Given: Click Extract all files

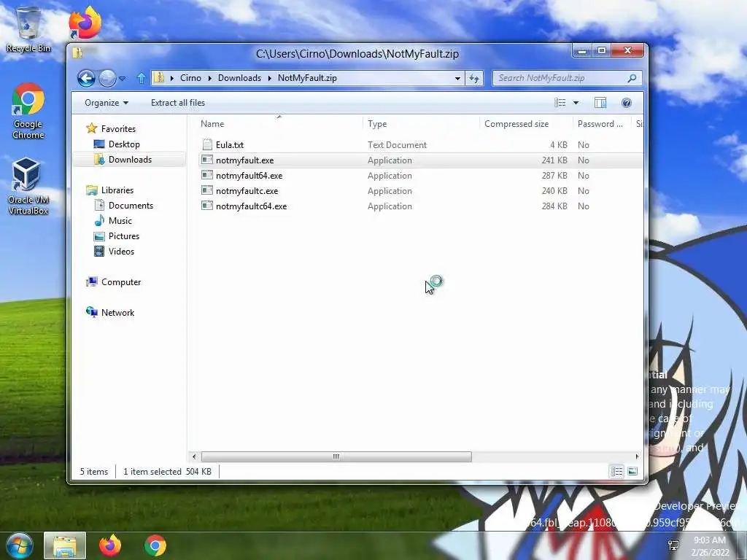Looking at the screenshot, I should tap(178, 103).
